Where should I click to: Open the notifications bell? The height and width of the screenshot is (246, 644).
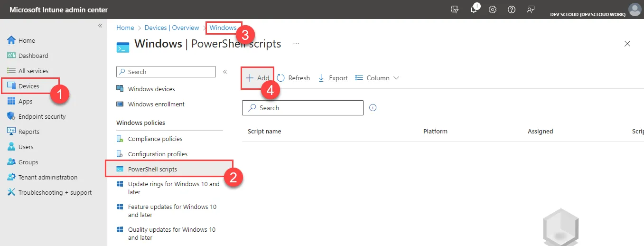pyautogui.click(x=474, y=9)
